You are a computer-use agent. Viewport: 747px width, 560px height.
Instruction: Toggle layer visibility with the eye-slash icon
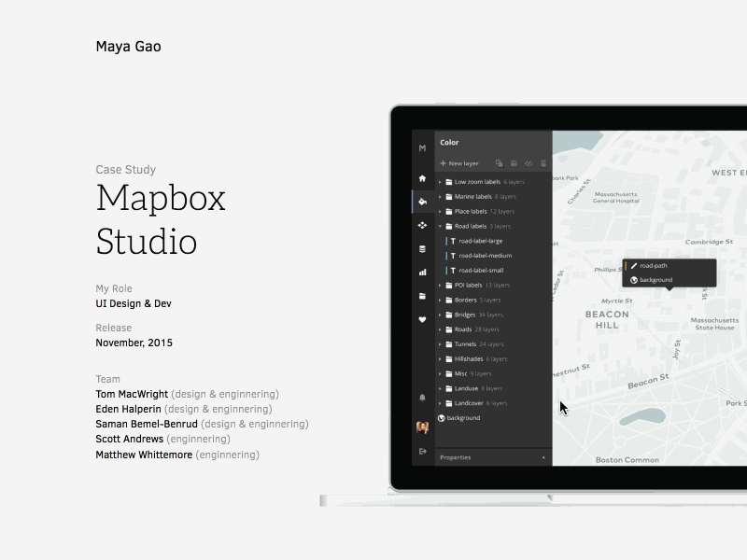click(528, 163)
